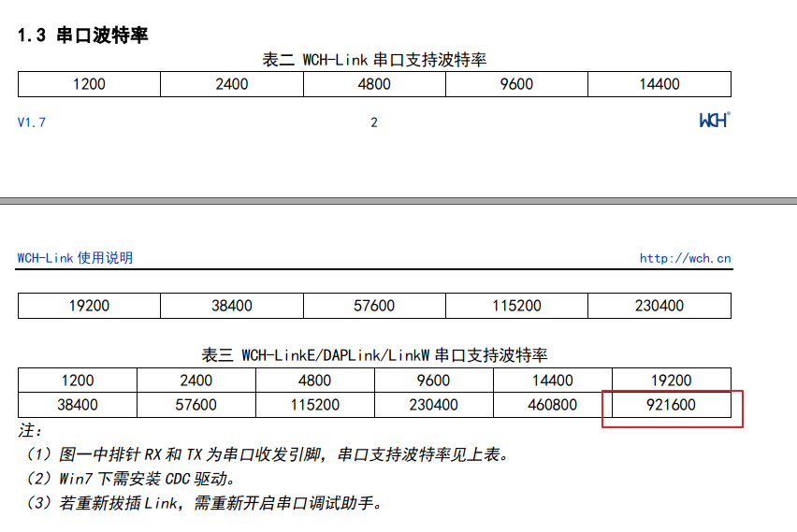This screenshot has width=797, height=532.
Task: Open the http://wch.cn link
Action: click(685, 259)
